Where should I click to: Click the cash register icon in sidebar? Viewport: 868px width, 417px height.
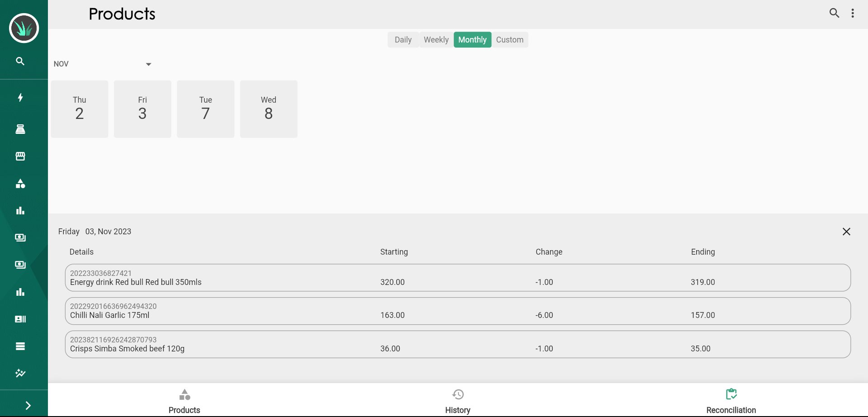point(20,129)
